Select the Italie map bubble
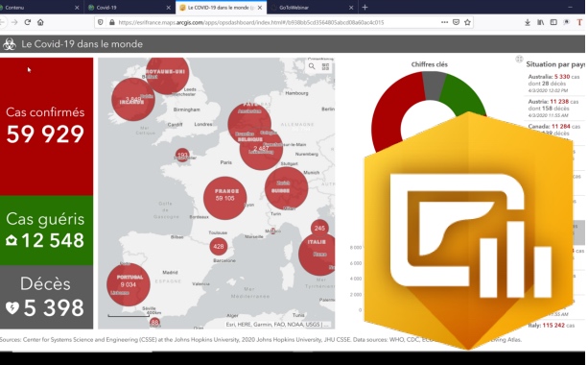588x365 pixels. point(318,254)
